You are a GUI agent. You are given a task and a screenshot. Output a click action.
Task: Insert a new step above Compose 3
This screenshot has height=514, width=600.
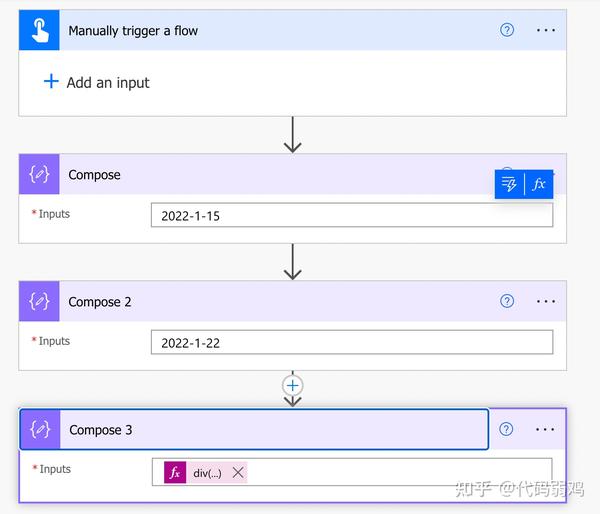point(292,385)
